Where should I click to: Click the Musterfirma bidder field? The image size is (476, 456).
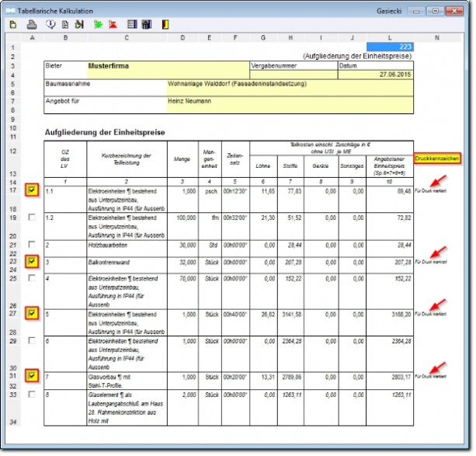pyautogui.click(x=169, y=70)
